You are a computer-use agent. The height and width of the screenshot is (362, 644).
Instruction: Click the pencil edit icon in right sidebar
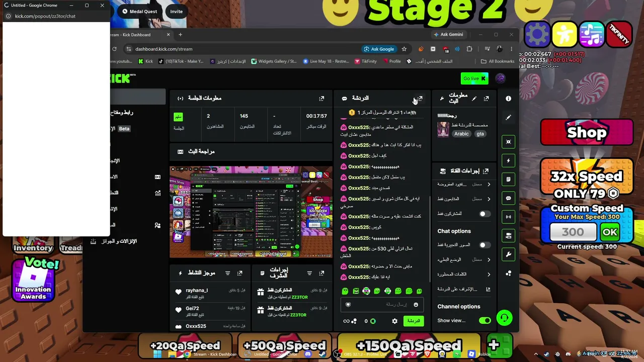click(x=508, y=117)
